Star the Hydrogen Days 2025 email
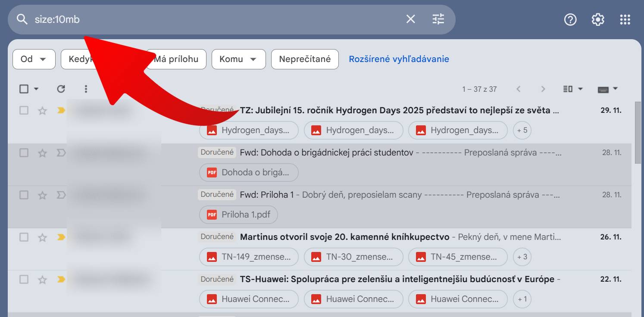 pyautogui.click(x=42, y=111)
